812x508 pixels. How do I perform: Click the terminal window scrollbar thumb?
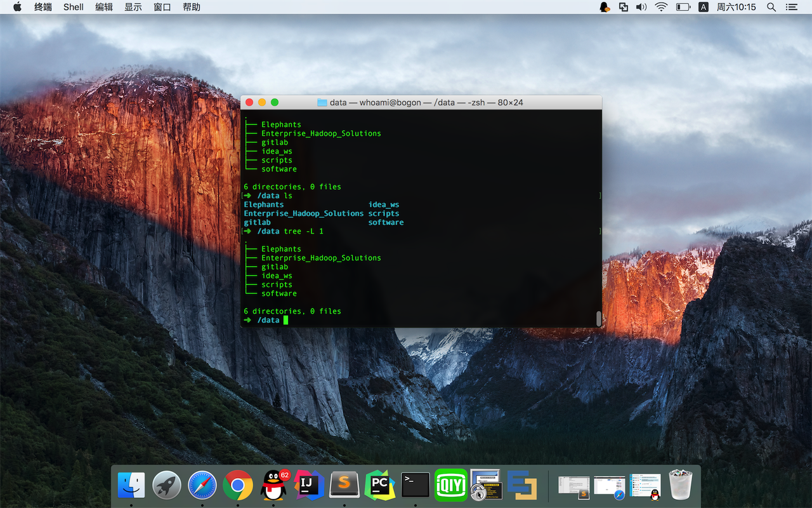(598, 318)
